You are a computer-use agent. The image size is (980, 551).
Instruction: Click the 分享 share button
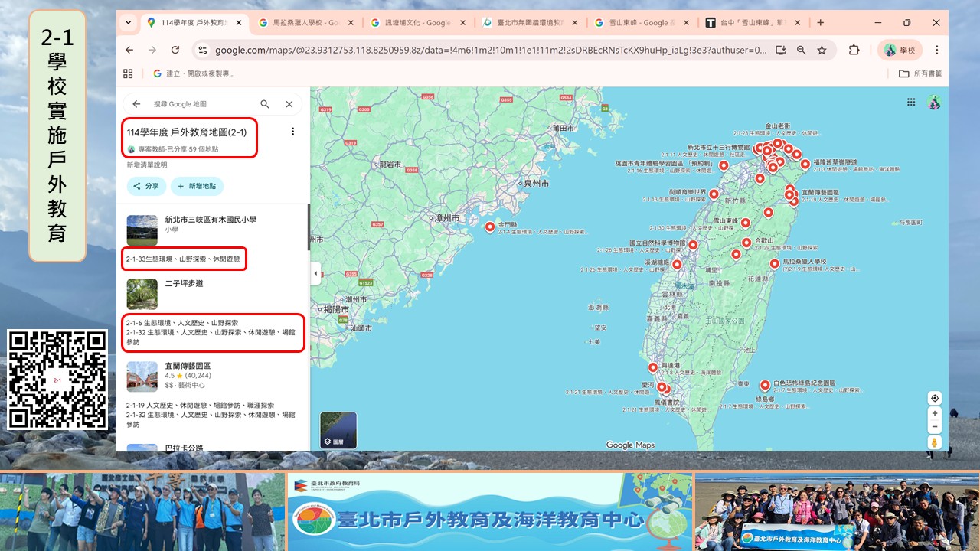click(145, 186)
